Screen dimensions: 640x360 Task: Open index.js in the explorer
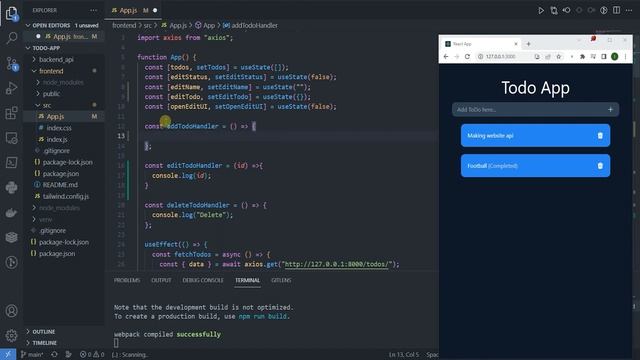click(x=57, y=140)
